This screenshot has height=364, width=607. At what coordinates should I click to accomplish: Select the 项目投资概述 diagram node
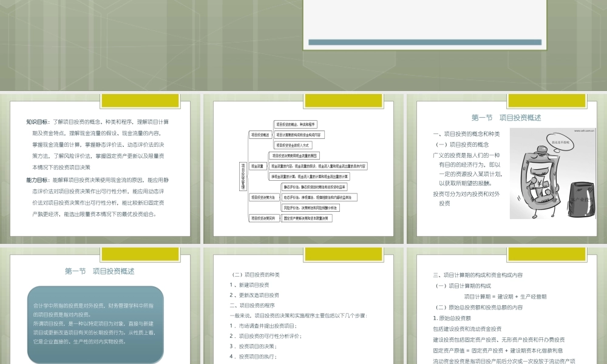(260, 134)
